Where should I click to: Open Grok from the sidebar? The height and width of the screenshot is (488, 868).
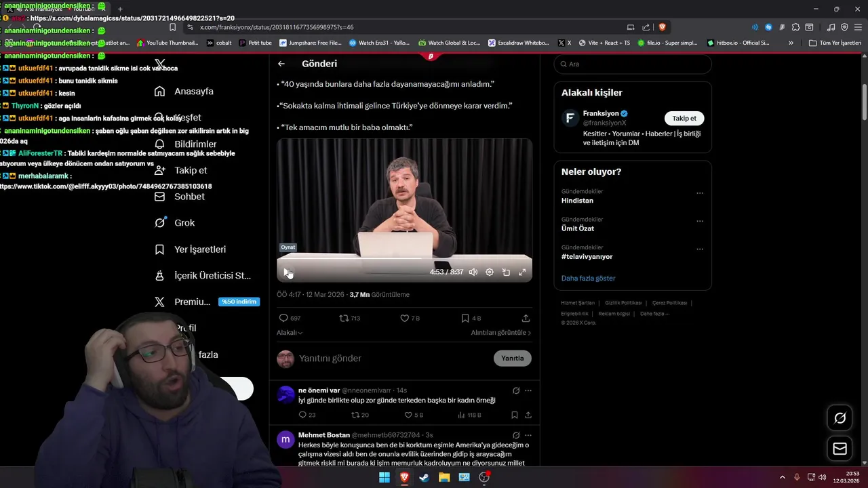[x=175, y=222]
